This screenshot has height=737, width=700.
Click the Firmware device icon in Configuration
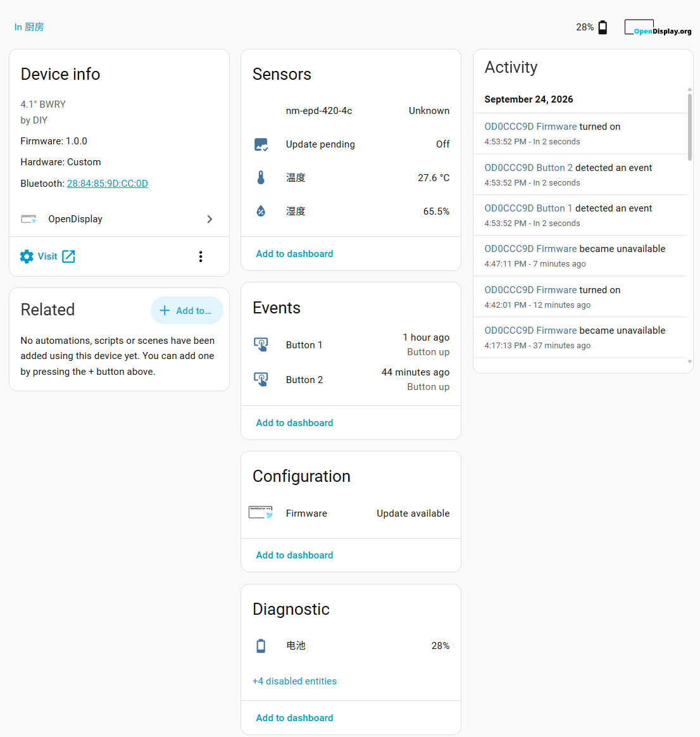pos(261,512)
